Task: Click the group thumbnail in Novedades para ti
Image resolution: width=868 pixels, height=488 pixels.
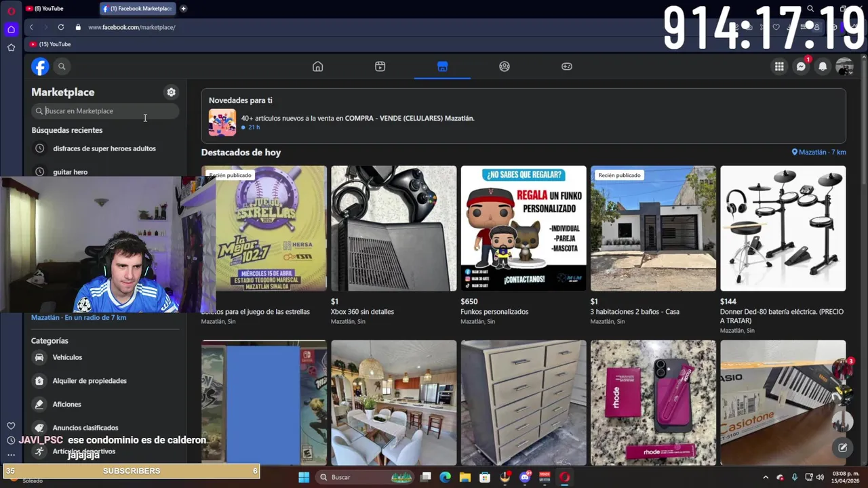Action: click(x=222, y=123)
